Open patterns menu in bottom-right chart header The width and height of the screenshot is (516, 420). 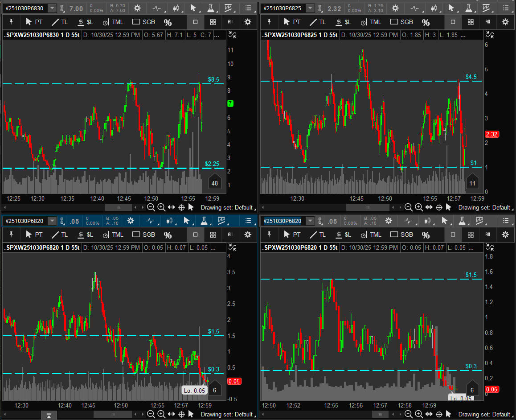[x=480, y=221]
